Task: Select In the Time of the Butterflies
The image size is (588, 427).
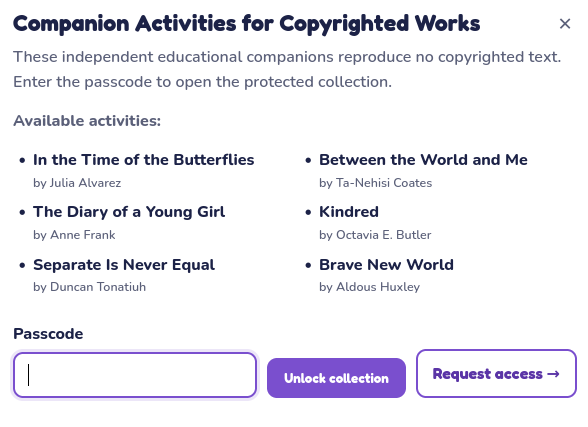Action: coord(144,160)
